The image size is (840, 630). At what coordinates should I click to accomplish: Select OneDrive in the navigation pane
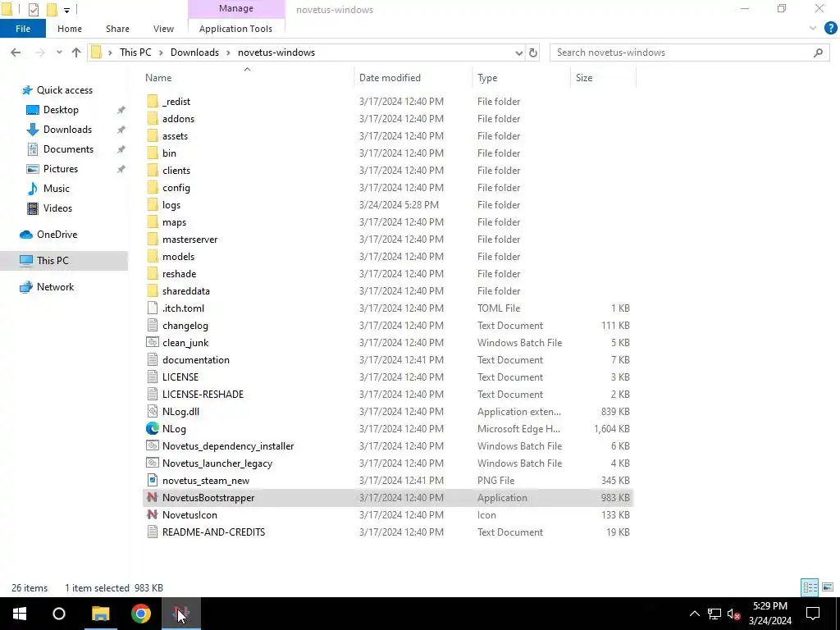57,235
